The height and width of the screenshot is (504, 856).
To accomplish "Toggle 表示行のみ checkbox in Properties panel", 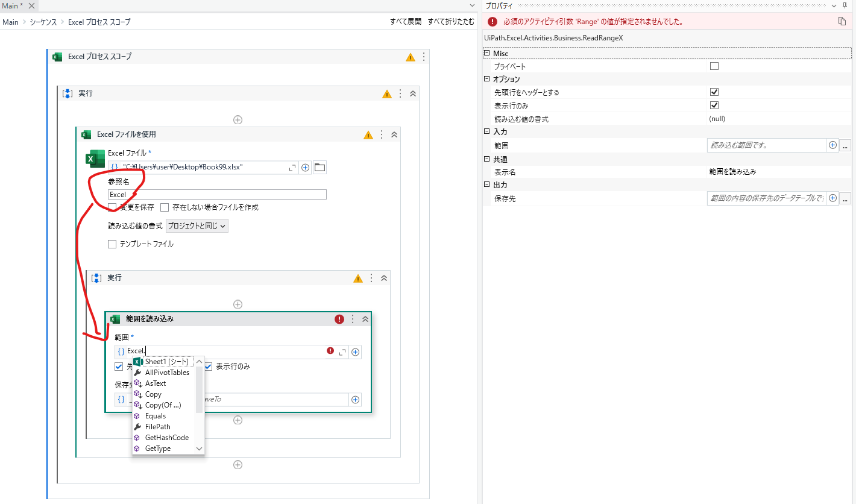I will coord(714,106).
